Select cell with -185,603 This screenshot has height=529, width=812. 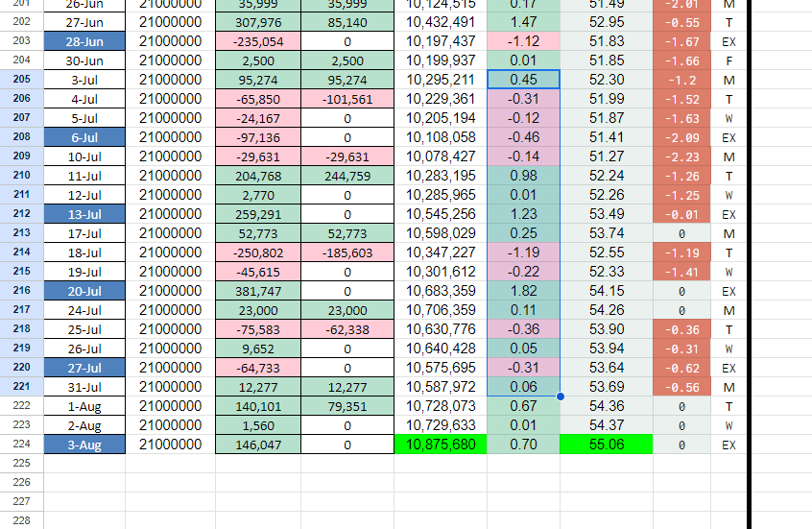pos(347,252)
